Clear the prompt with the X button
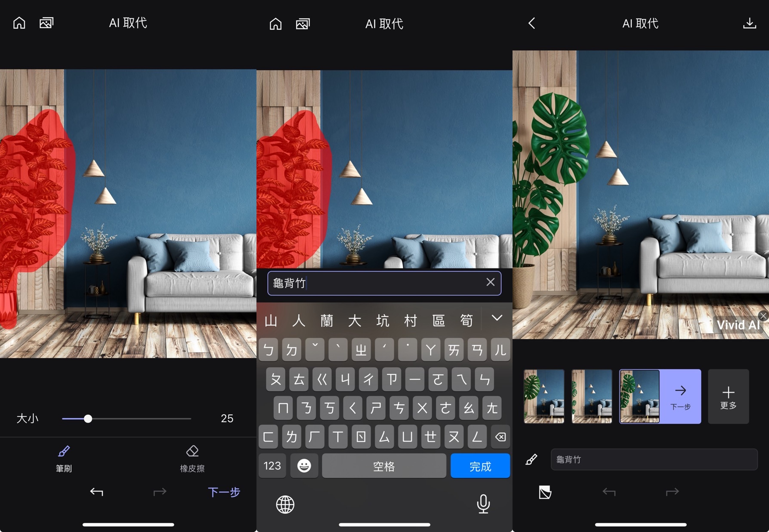The image size is (769, 532). (x=490, y=282)
